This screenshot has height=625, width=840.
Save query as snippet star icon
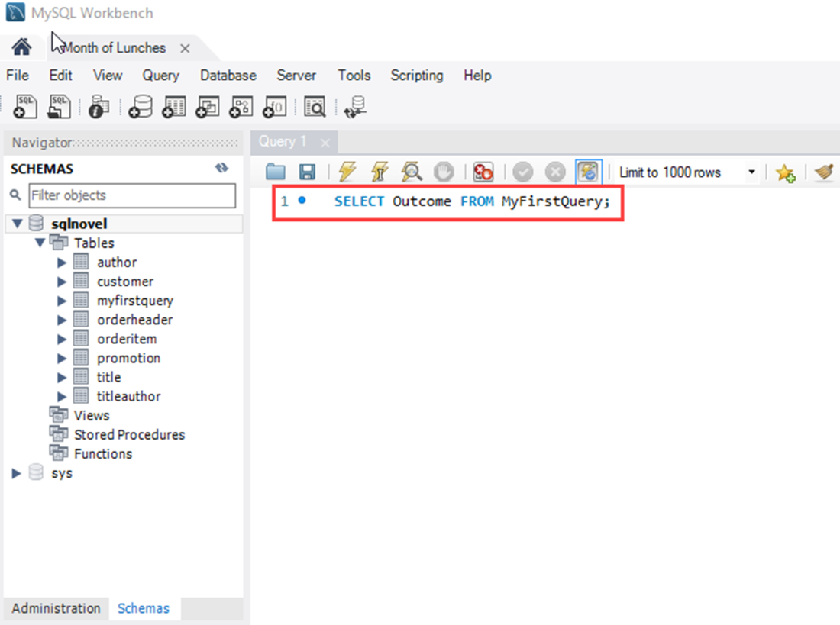click(785, 172)
